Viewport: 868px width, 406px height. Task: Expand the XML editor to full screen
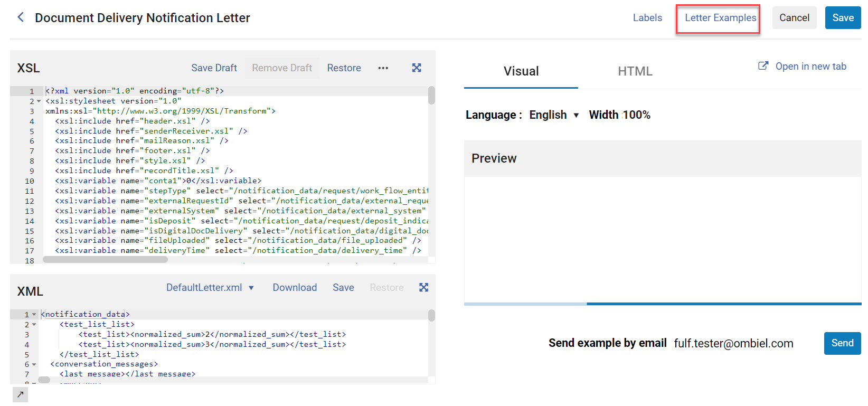(423, 287)
